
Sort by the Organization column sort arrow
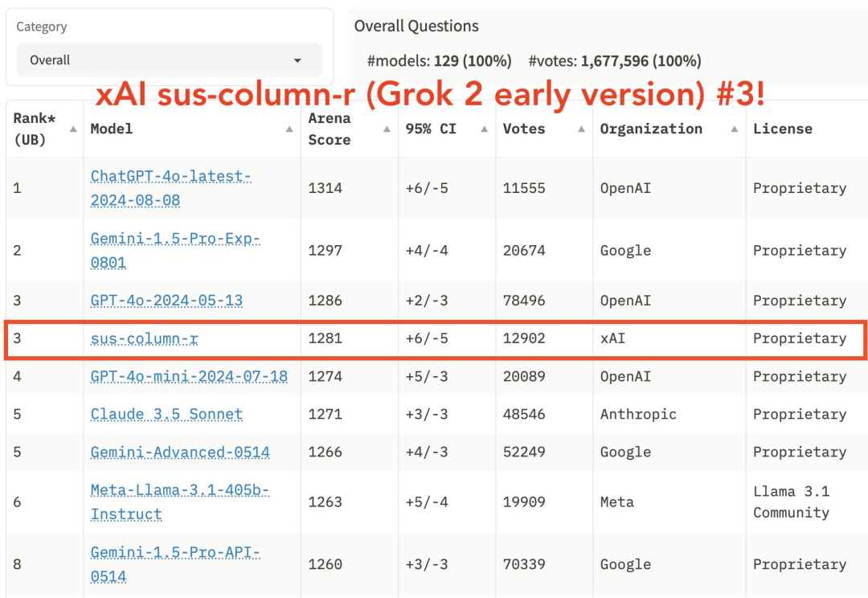point(735,129)
